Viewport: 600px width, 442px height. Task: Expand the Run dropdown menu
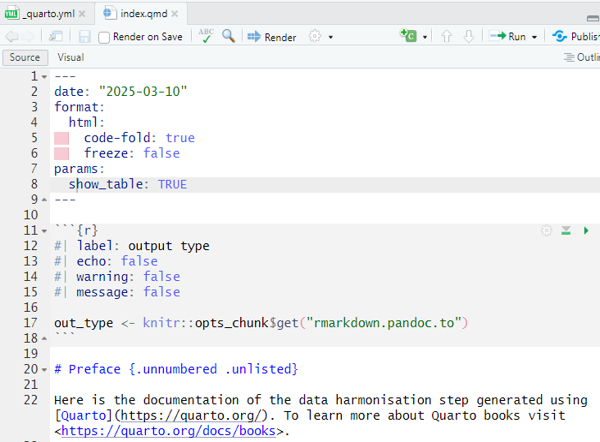click(534, 37)
